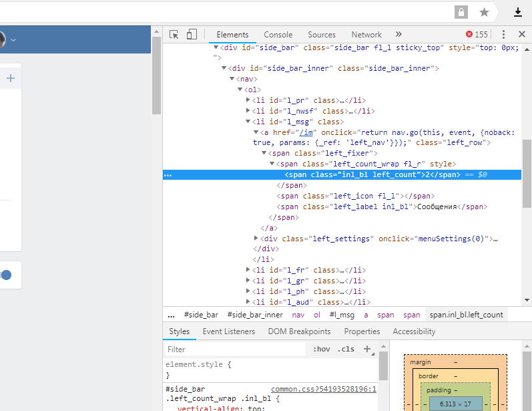Open the Properties sub-tab
Image resolution: width=532 pixels, height=411 pixels.
click(x=362, y=331)
